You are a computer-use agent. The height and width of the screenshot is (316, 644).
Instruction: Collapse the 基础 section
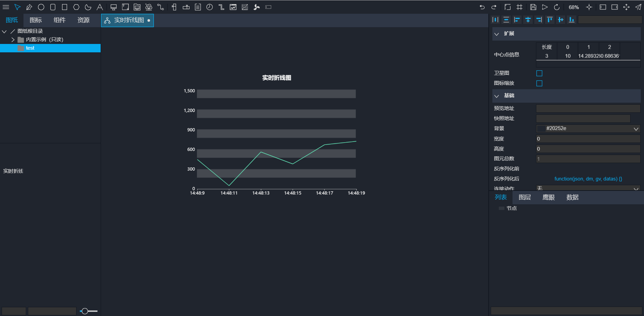coord(497,96)
